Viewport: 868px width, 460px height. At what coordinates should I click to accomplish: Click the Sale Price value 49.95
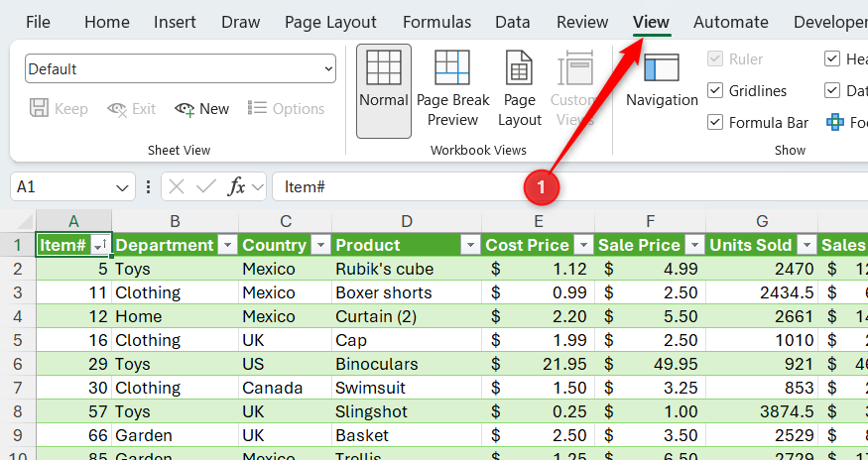[651, 364]
